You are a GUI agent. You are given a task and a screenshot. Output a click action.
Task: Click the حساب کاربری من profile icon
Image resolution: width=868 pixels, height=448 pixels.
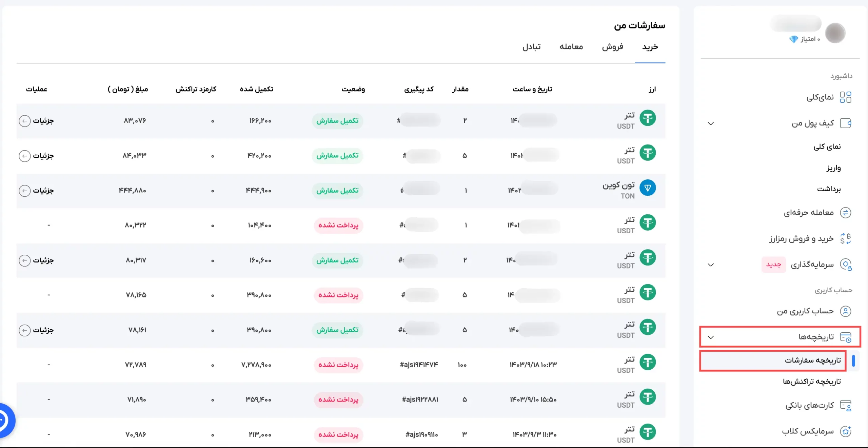[845, 311]
